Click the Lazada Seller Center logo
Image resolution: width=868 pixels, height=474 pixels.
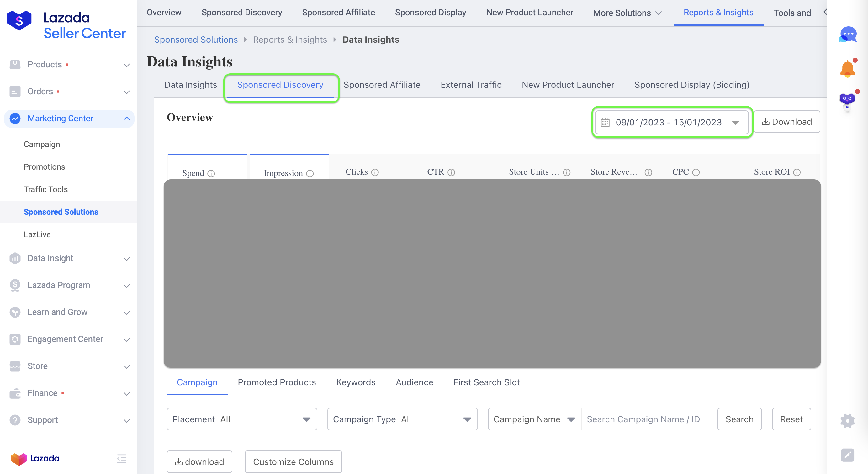pyautogui.click(x=66, y=25)
